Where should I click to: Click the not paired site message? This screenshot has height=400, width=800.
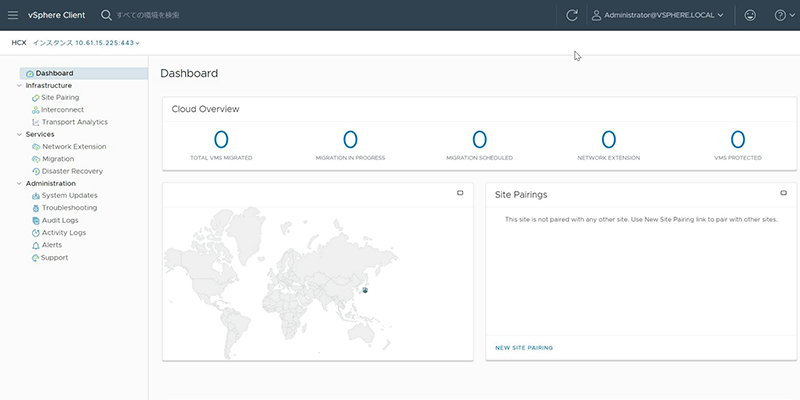pyautogui.click(x=641, y=220)
